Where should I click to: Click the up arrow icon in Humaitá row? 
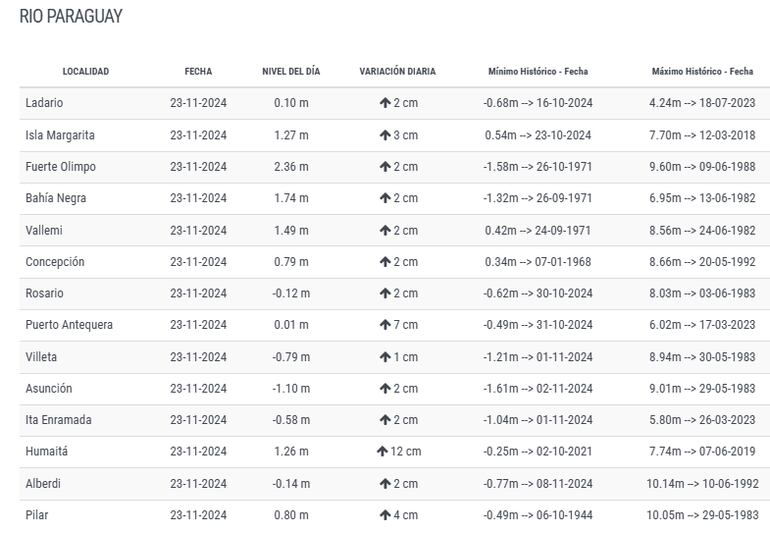point(382,452)
